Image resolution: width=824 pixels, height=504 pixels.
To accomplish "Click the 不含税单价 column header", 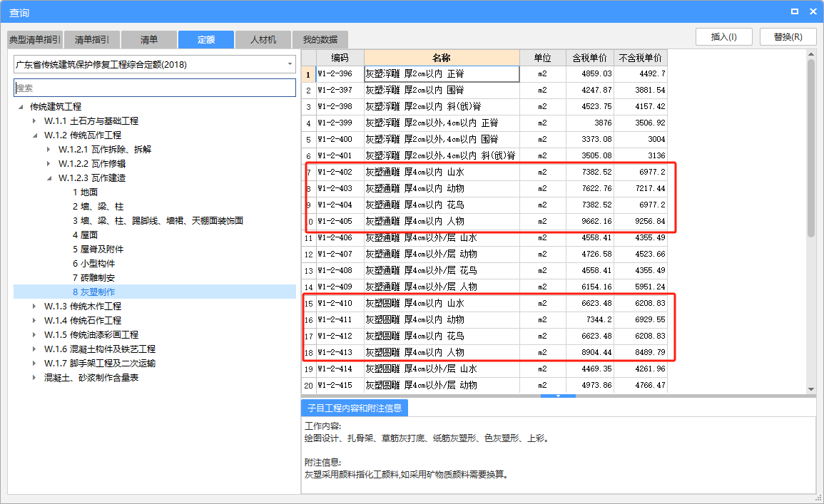I will (640, 58).
